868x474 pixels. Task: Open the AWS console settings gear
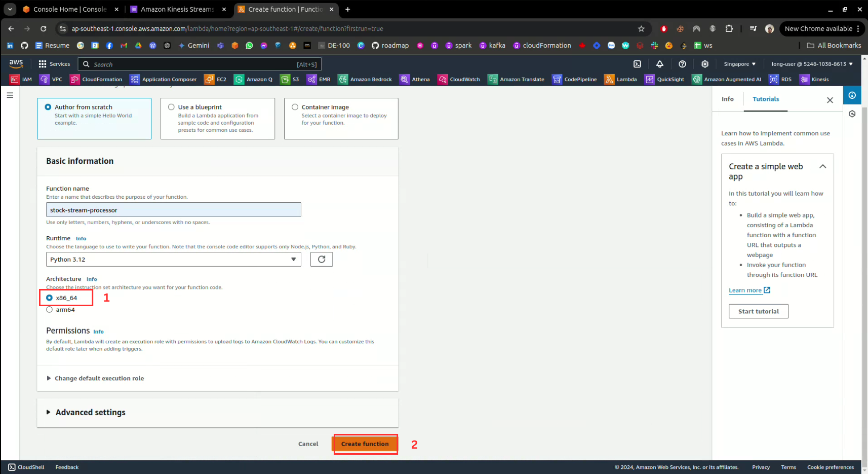(x=704, y=64)
